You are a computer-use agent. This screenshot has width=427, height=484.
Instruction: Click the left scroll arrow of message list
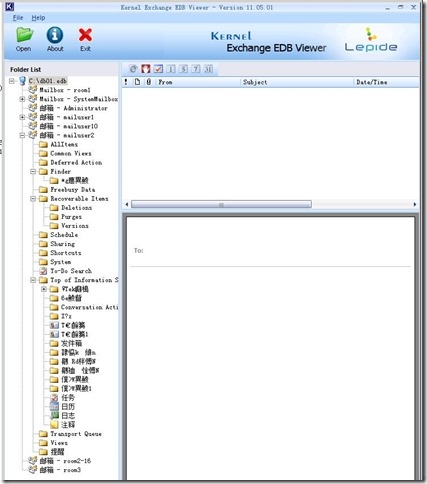pyautogui.click(x=126, y=204)
